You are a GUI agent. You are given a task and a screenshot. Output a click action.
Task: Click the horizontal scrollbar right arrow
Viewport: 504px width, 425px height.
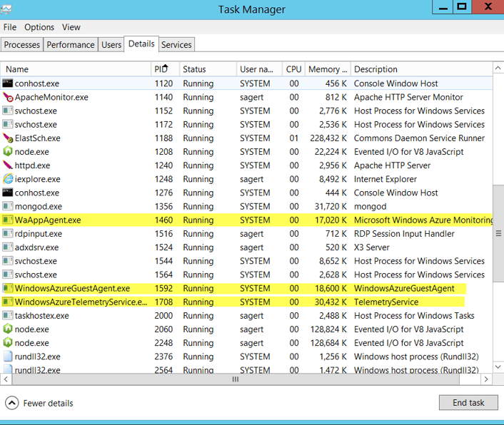486,379
